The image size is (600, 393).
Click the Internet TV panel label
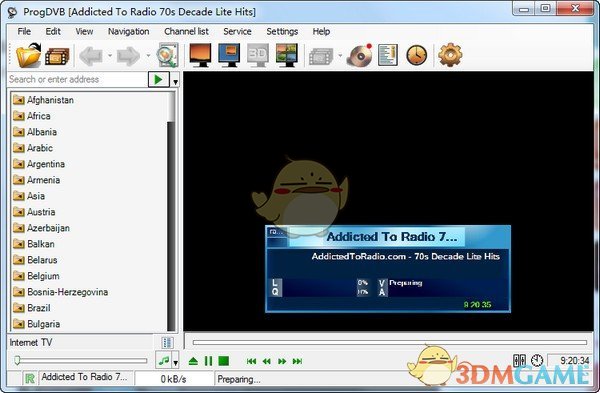pyautogui.click(x=31, y=342)
